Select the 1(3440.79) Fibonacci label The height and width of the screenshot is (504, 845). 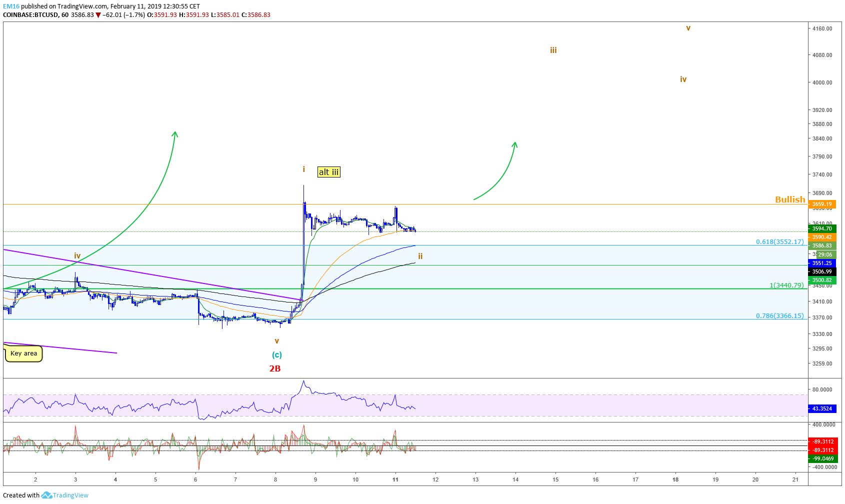(x=786, y=285)
